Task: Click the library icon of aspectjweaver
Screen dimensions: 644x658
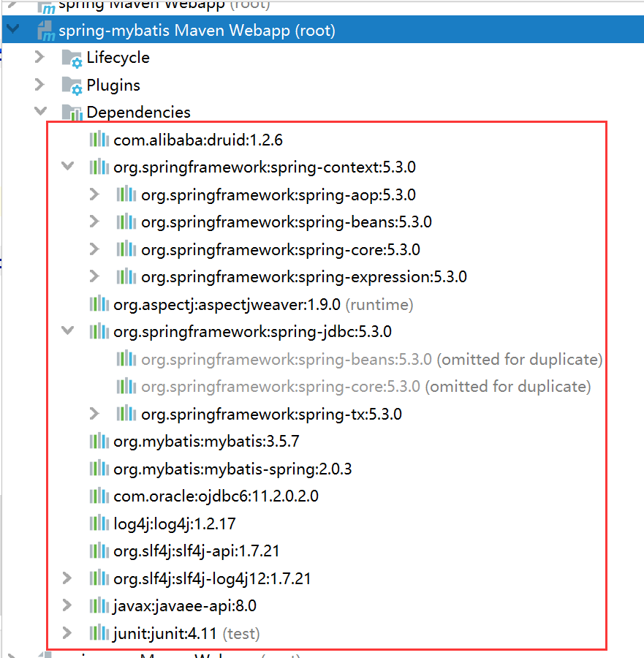Action: pos(99,303)
